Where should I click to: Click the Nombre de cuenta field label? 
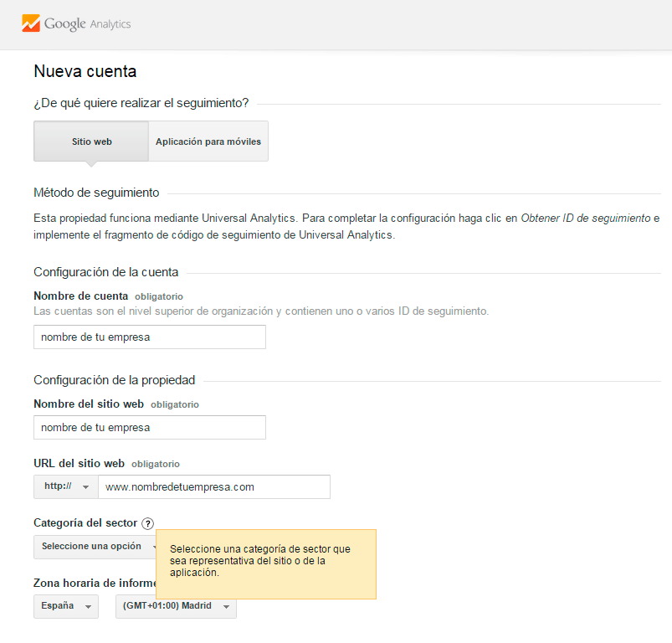tap(81, 296)
